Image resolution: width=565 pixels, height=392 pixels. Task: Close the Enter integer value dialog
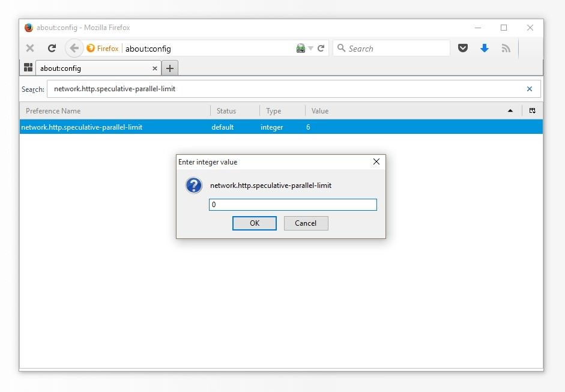[x=376, y=161]
